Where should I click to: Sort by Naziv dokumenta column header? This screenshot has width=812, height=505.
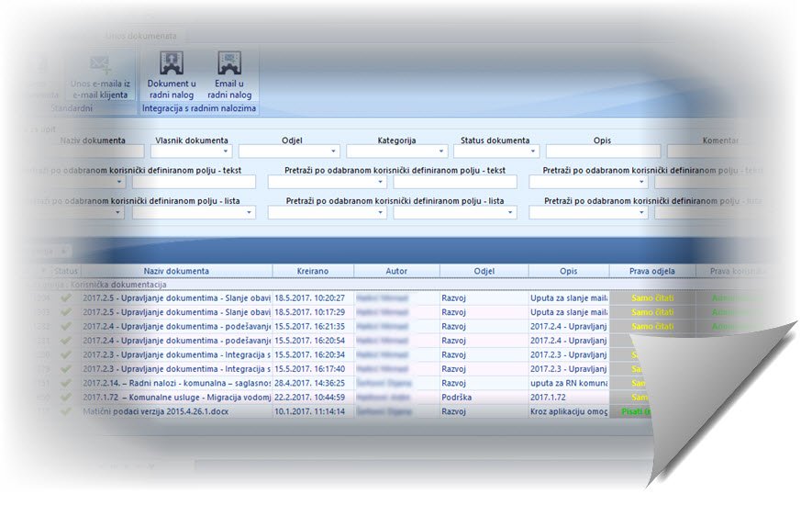click(176, 272)
